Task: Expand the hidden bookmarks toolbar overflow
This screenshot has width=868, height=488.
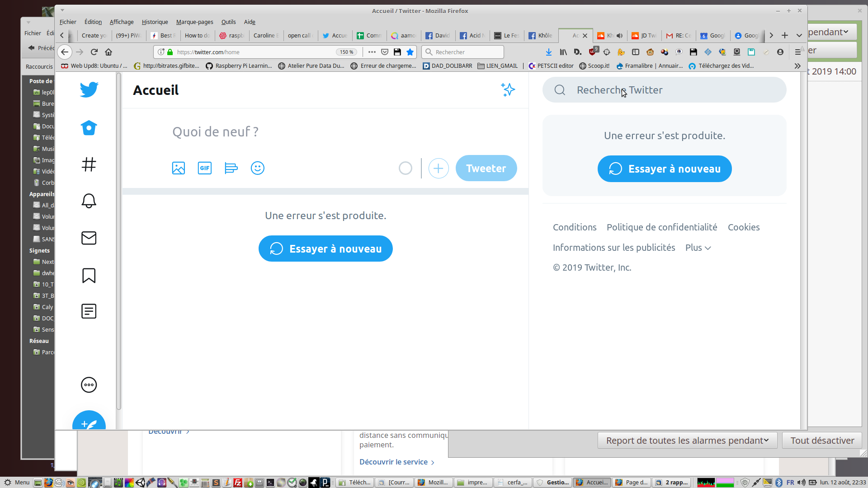Action: (797, 66)
